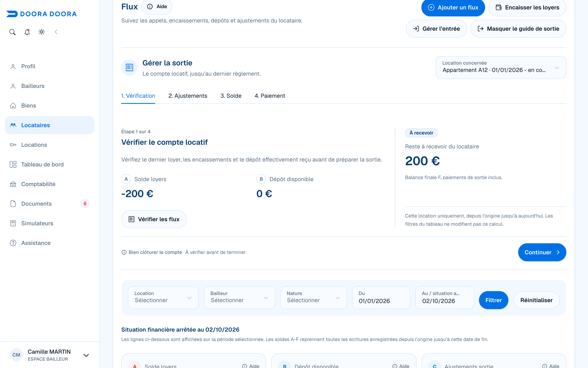Open Profil in the sidebar

[x=50, y=66]
